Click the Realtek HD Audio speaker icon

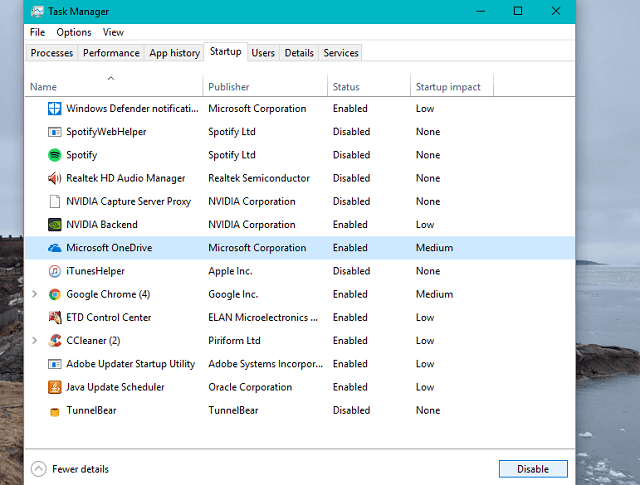coord(54,178)
